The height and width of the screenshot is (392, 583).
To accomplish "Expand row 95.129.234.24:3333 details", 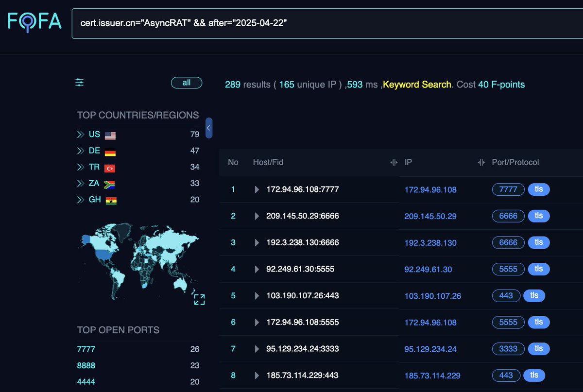I will [x=257, y=349].
